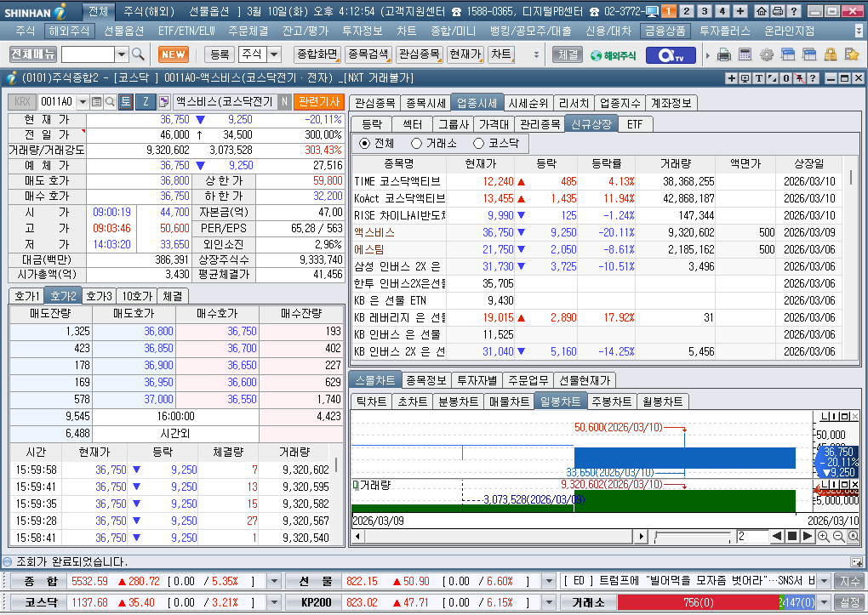This screenshot has width=868, height=615.
Task: Click the 설정 button at bottom right
Action: (850, 602)
